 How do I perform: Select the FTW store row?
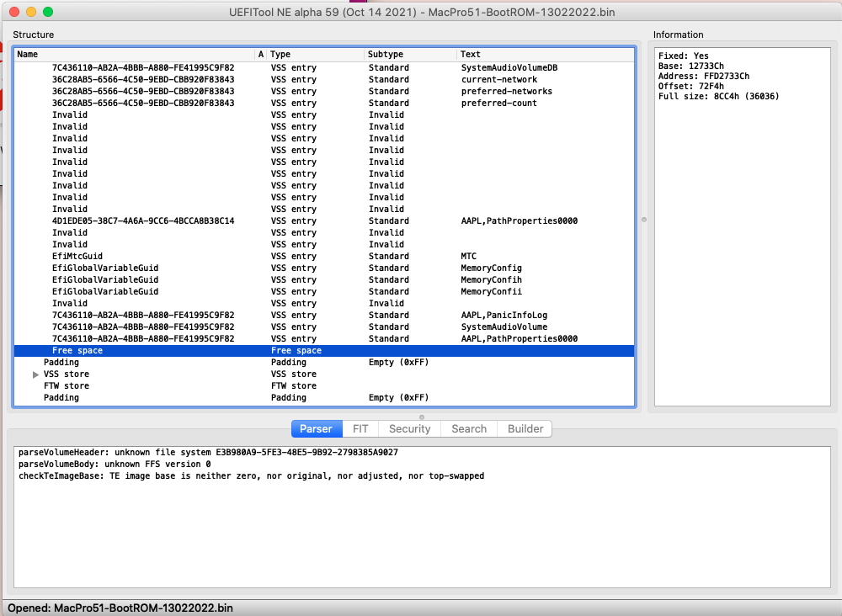(x=324, y=385)
